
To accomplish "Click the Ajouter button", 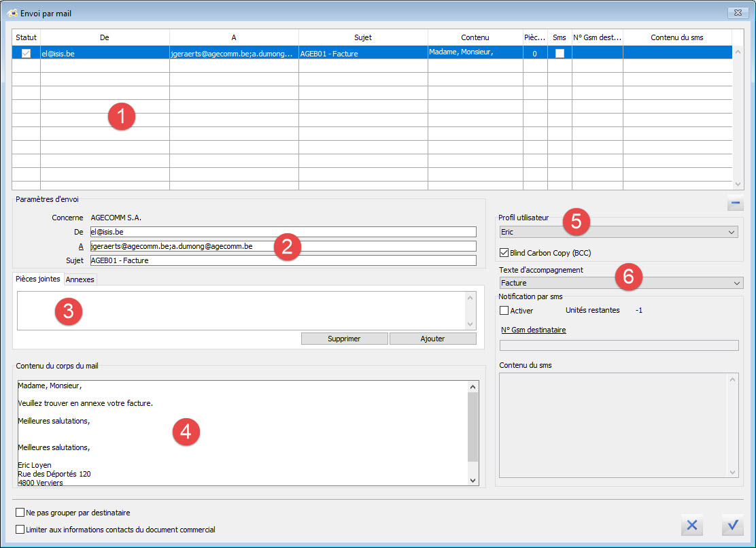I will 432,339.
